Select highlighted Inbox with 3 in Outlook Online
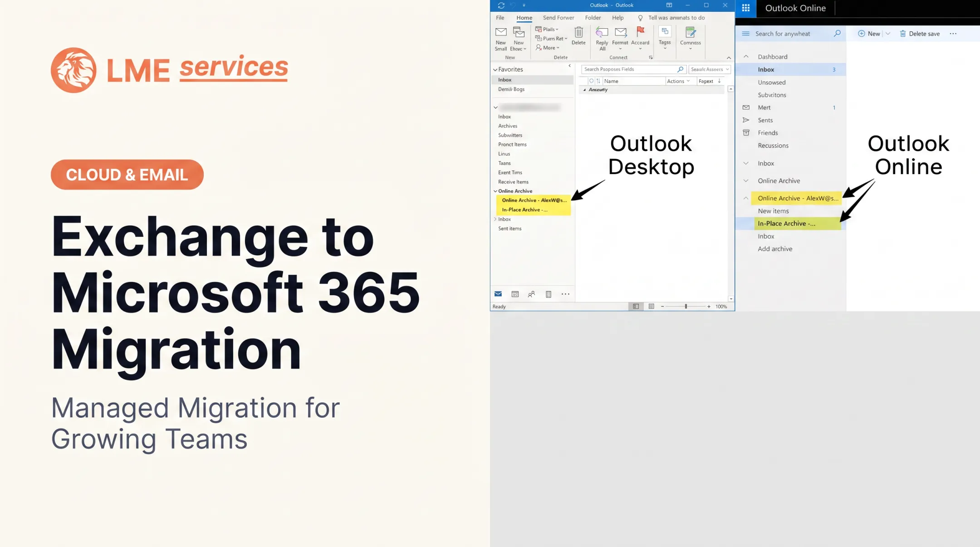 (x=790, y=69)
